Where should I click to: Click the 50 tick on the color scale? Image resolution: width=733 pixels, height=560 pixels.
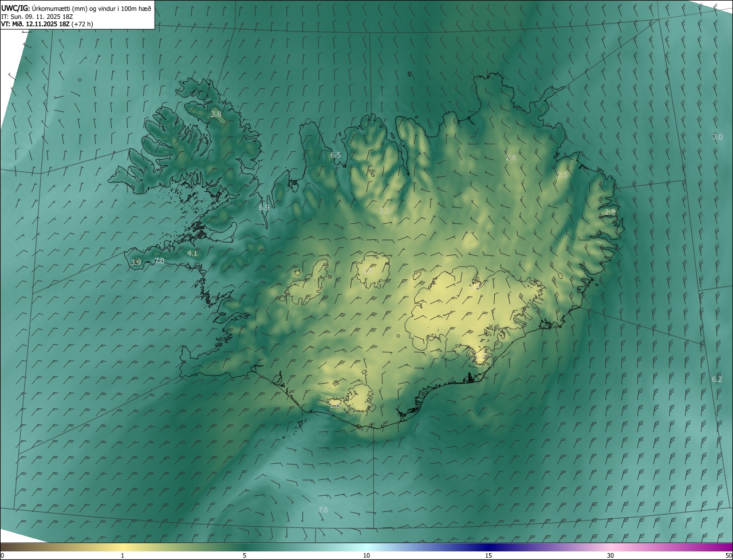tap(728, 556)
